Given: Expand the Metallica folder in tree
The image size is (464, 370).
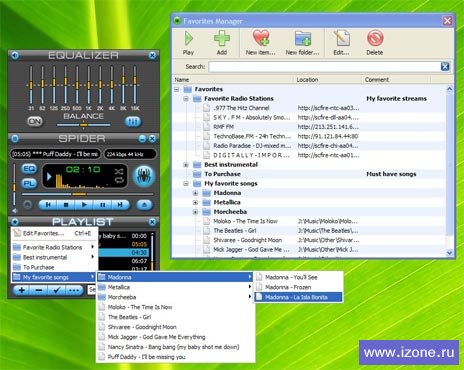Looking at the screenshot, I should [x=196, y=202].
